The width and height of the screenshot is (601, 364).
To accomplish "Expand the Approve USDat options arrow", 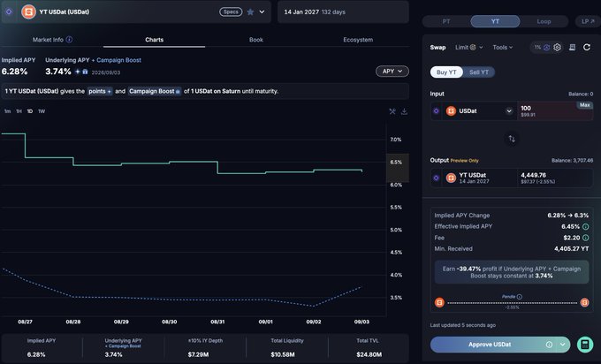I will coord(562,345).
